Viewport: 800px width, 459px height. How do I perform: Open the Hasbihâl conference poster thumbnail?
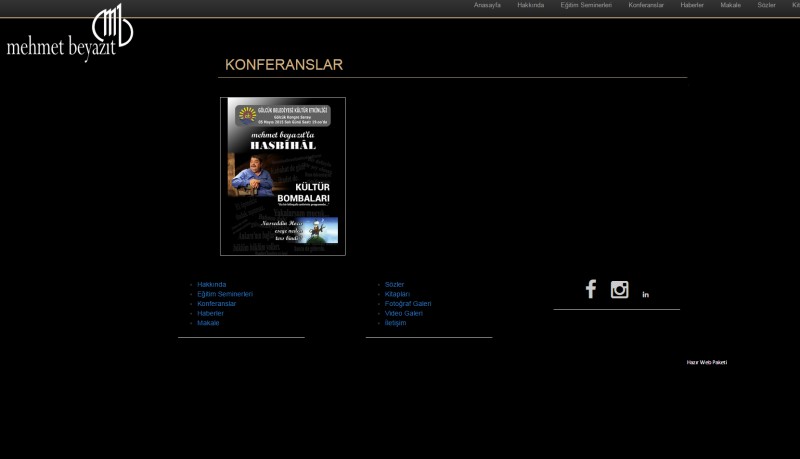pos(283,176)
